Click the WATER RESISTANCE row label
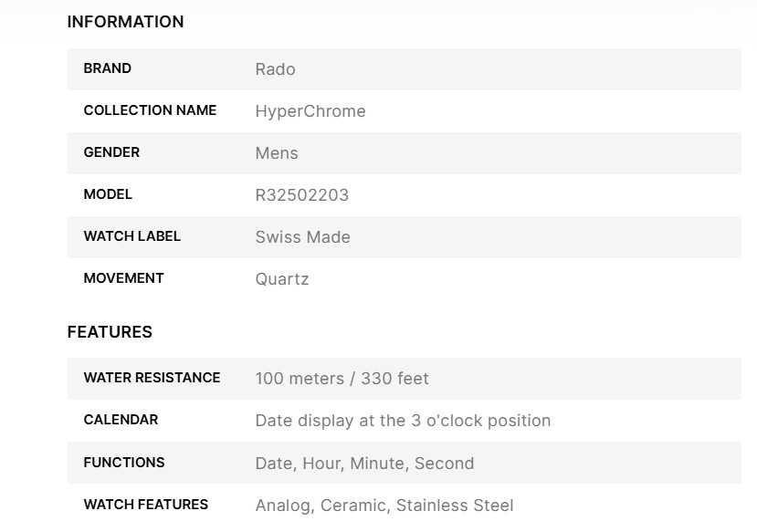Viewport: 757px width, 532px height. (x=152, y=378)
